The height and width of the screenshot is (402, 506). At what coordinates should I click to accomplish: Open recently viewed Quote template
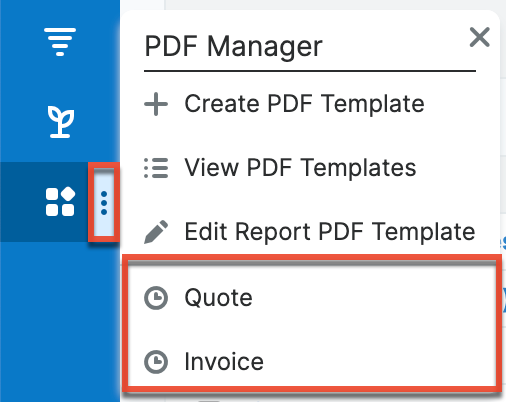coord(218,298)
